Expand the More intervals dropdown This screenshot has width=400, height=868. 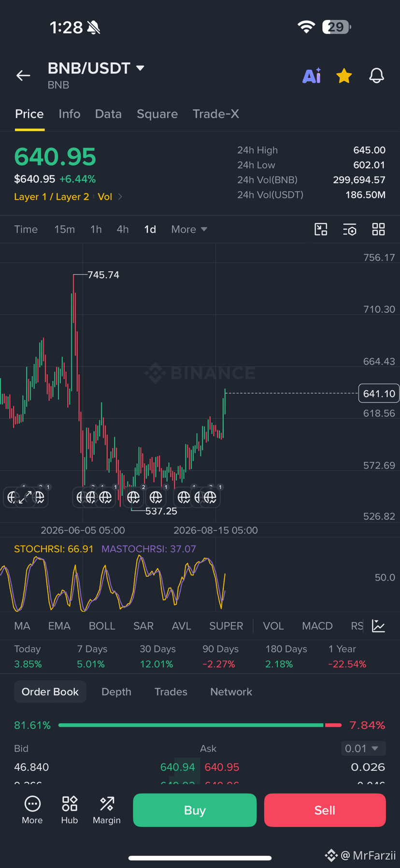click(189, 229)
